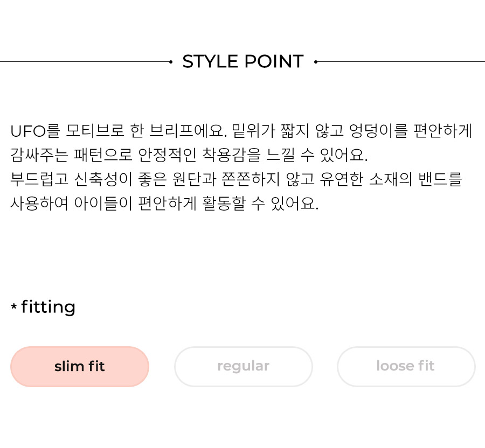Click the word 엉덩이를 in the first line
The width and height of the screenshot is (485, 448).
click(379, 131)
